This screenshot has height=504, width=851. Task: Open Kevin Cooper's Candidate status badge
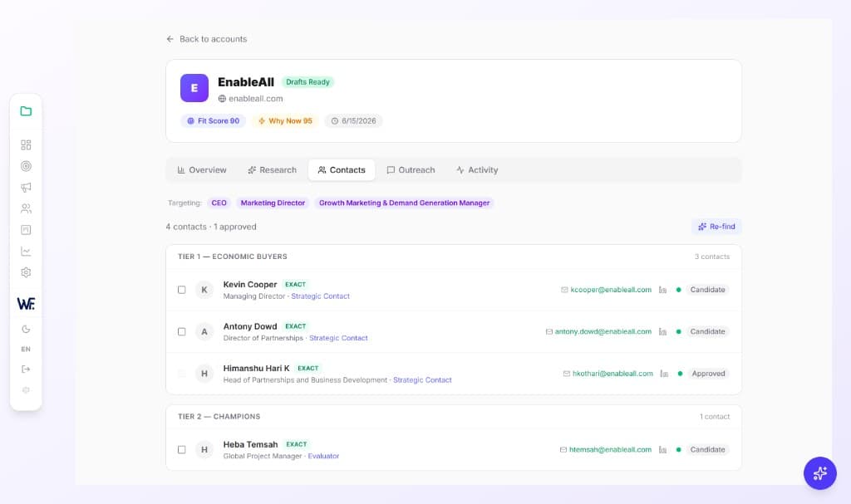pos(707,290)
